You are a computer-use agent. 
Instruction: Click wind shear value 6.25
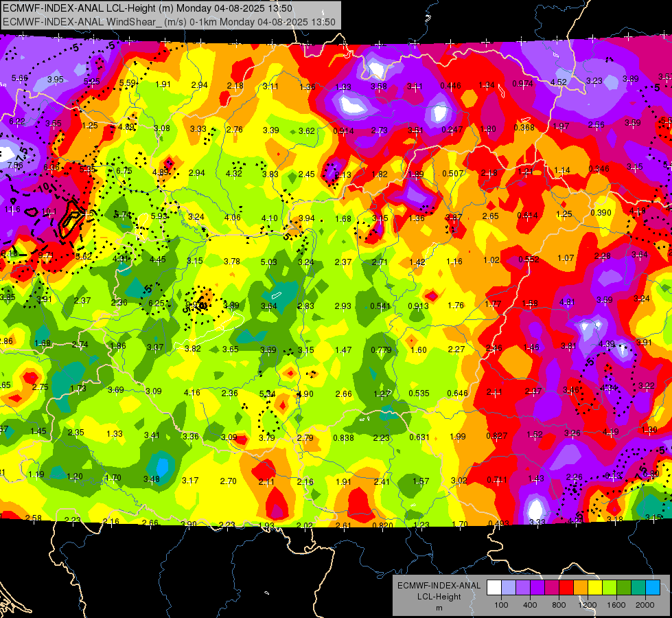click(156, 303)
